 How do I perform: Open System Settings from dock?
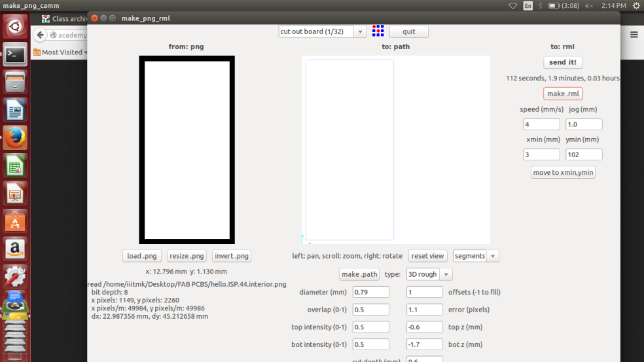(x=15, y=276)
